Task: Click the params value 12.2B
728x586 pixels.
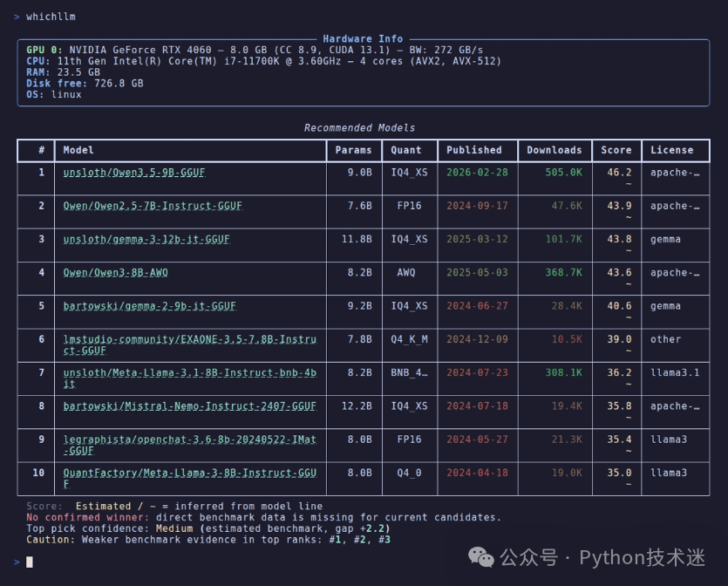Action: (x=357, y=406)
